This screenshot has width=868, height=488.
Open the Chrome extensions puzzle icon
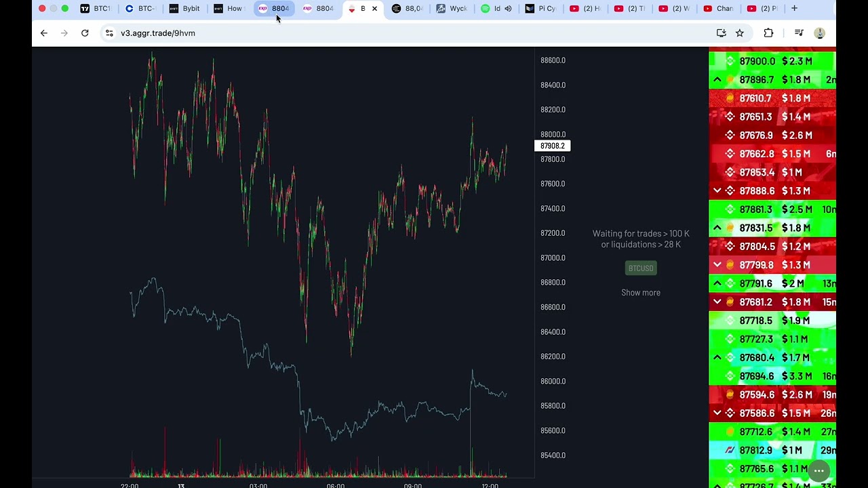point(768,33)
